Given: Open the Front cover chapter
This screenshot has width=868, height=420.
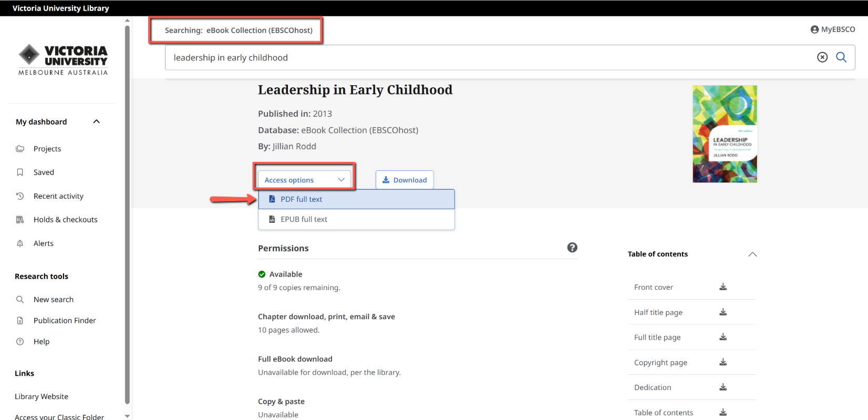Looking at the screenshot, I should [x=654, y=287].
